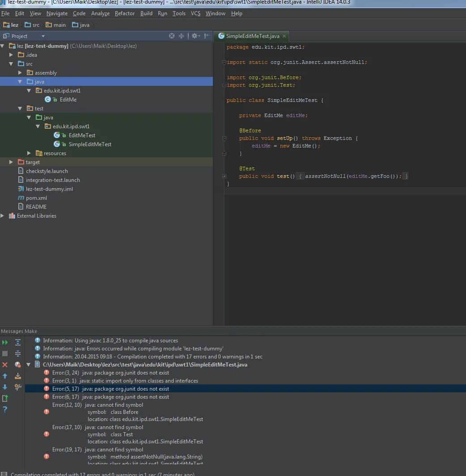Hide warnings using the filter icon
This screenshot has height=476, width=466.
(17, 365)
